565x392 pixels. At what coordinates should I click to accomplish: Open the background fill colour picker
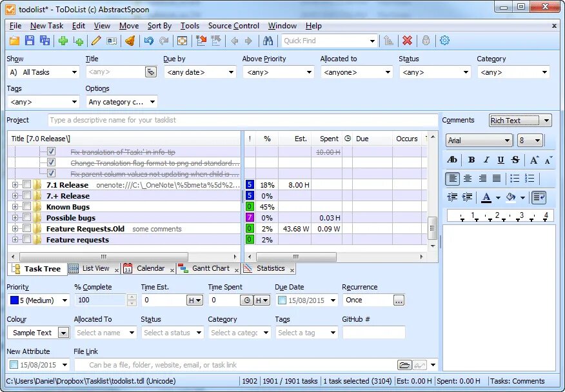click(522, 197)
